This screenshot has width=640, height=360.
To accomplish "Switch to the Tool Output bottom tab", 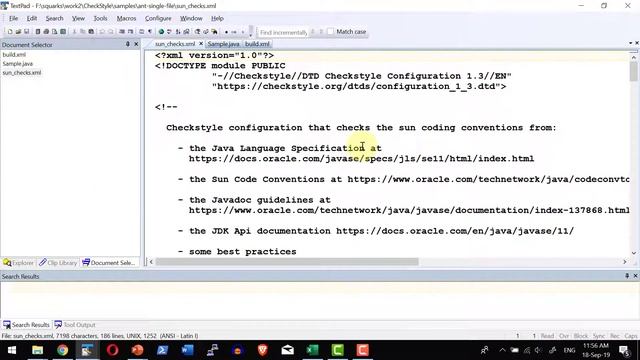I will click(75, 325).
